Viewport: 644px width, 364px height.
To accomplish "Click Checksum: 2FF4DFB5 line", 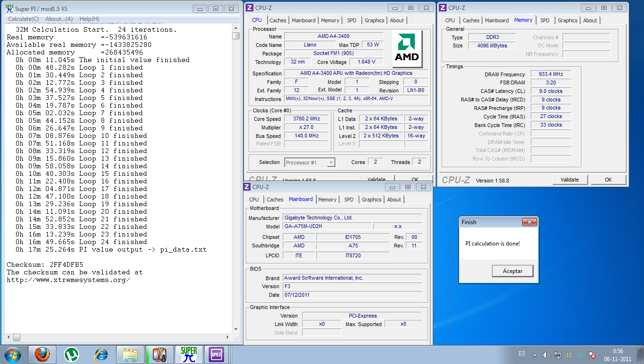I will 45,264.
